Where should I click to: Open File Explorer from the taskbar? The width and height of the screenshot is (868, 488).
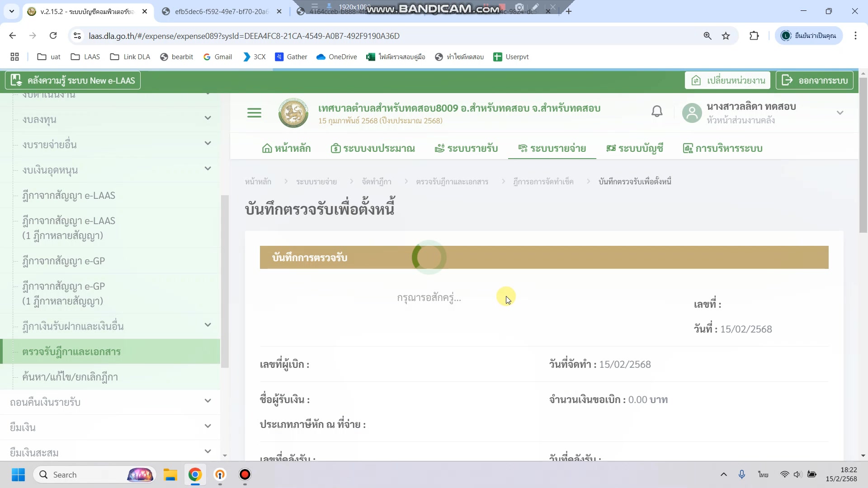(x=170, y=475)
